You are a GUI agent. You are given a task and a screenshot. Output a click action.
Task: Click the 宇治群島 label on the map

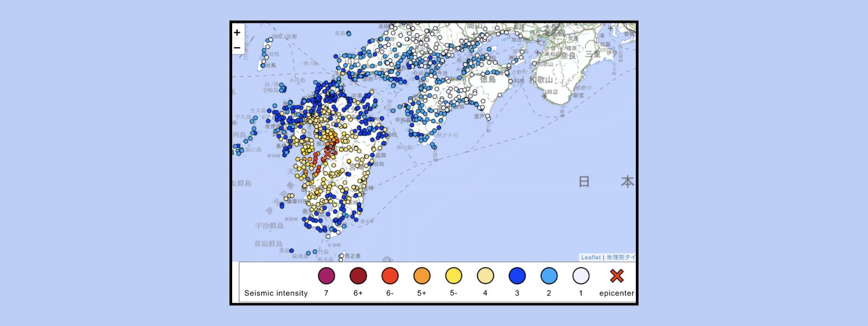click(270, 225)
